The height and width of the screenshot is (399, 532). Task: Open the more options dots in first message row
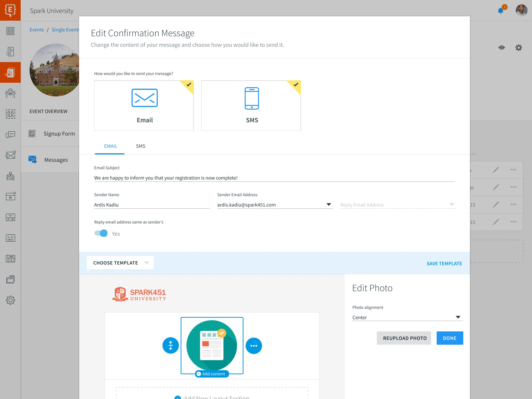(513, 170)
